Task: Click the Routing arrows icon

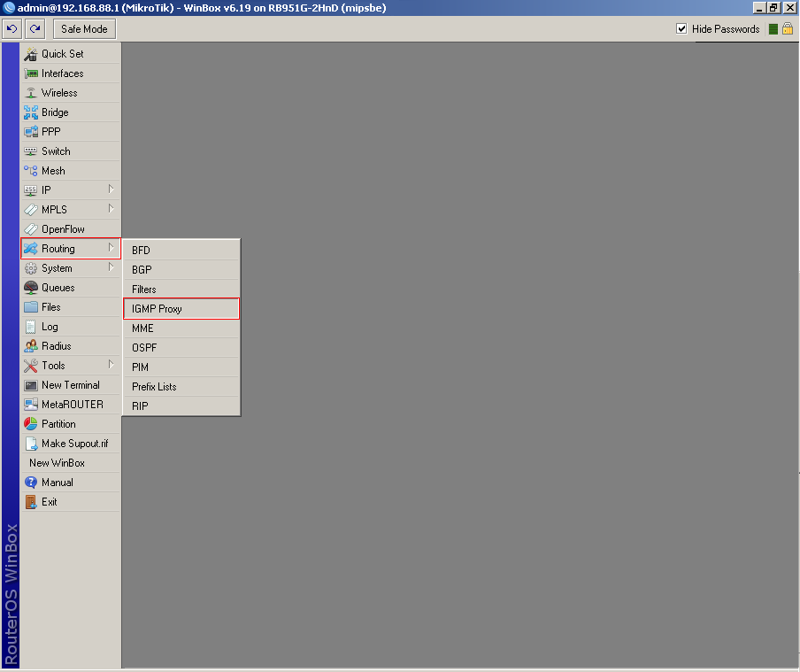Action: (x=31, y=249)
